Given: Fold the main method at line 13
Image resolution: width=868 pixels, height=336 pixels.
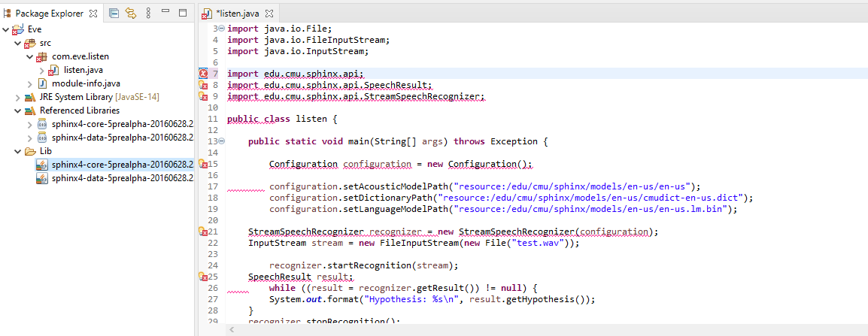Looking at the screenshot, I should click(221, 141).
